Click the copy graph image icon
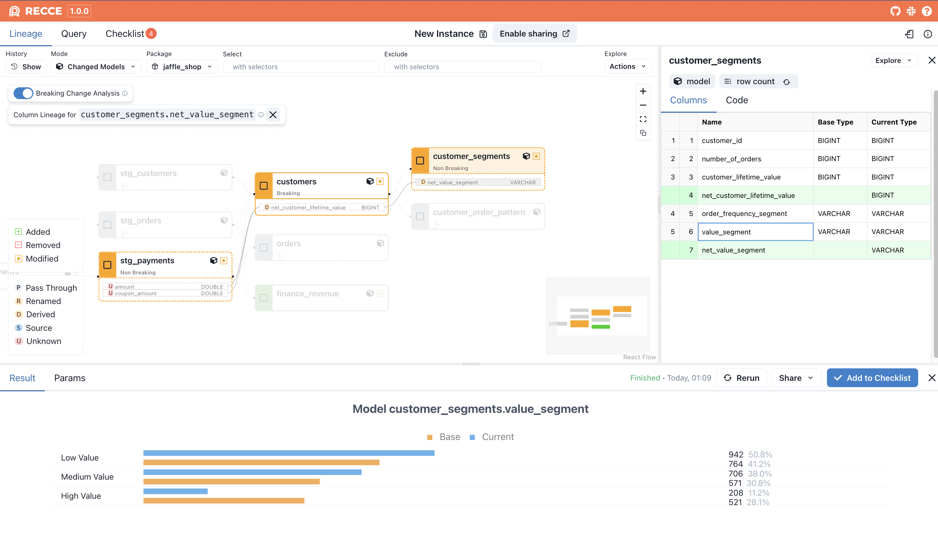This screenshot has width=938, height=560. (643, 133)
